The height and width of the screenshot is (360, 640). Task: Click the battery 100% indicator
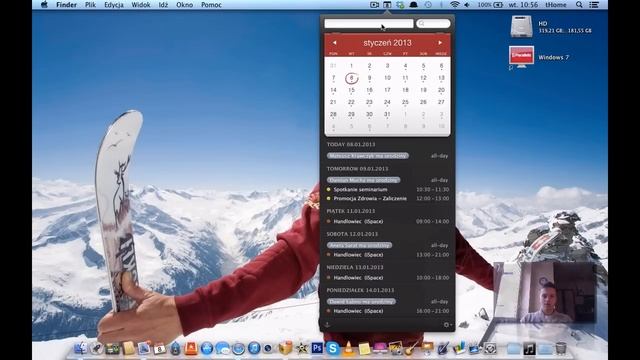pos(490,5)
